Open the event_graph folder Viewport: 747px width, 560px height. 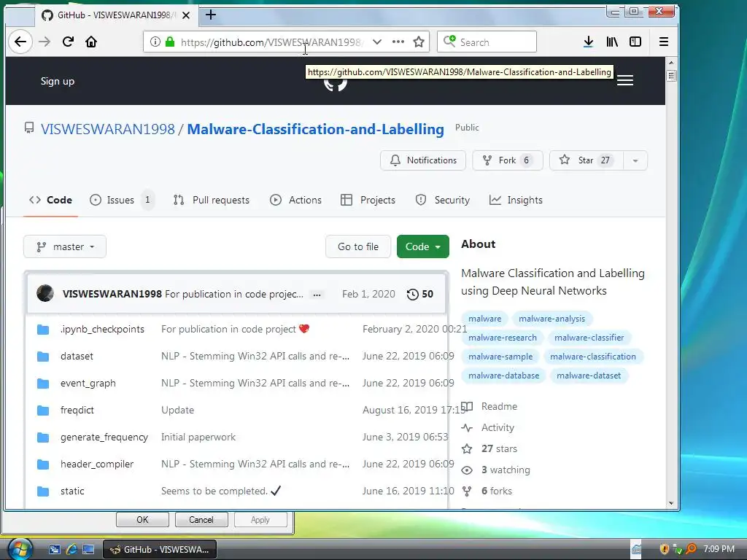[x=88, y=384]
